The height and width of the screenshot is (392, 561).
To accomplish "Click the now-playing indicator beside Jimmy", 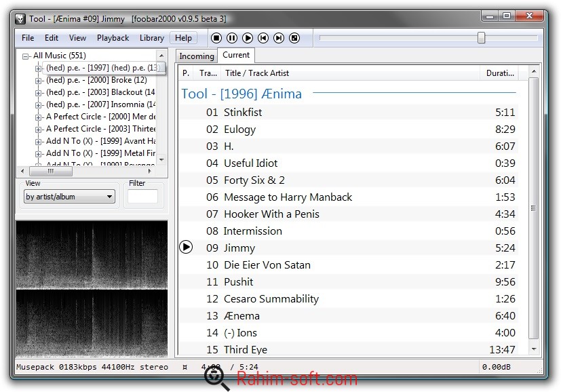I will [186, 247].
